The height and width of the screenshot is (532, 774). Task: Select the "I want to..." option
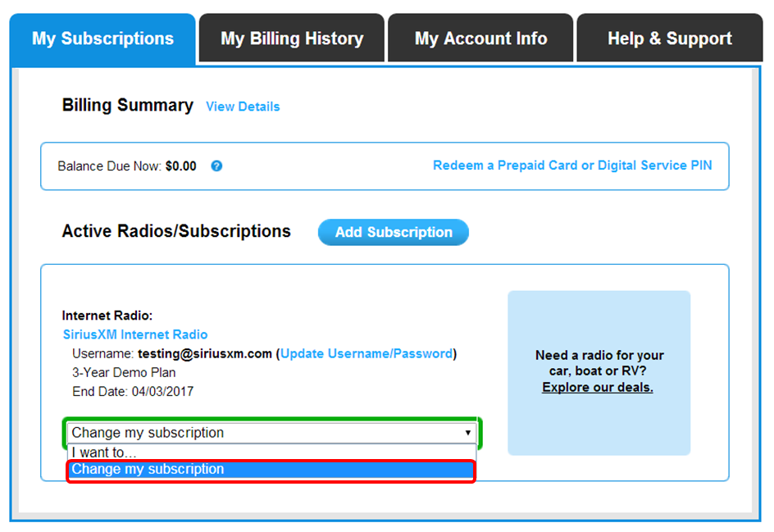271,452
